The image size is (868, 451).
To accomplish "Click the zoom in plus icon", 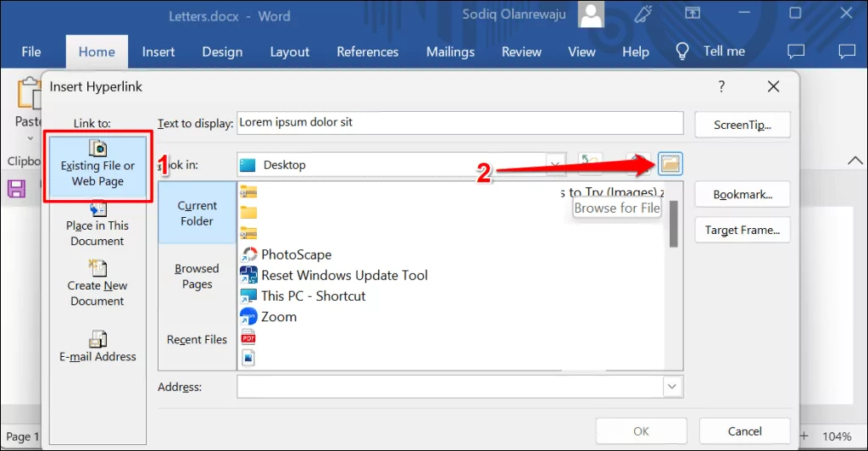I will tap(804, 436).
